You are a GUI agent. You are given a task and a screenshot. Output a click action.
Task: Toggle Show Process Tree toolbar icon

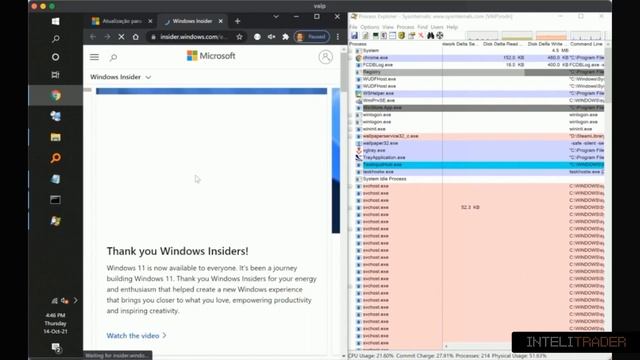tap(384, 36)
